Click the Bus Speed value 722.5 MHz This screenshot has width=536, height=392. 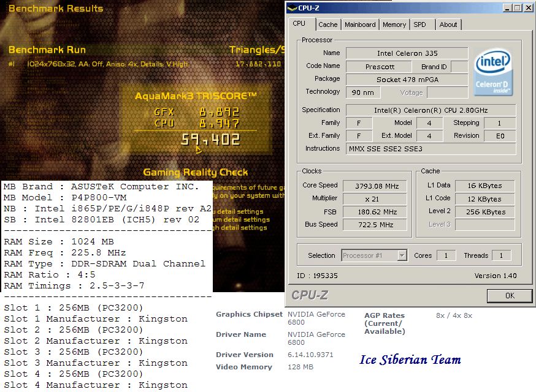(x=375, y=225)
